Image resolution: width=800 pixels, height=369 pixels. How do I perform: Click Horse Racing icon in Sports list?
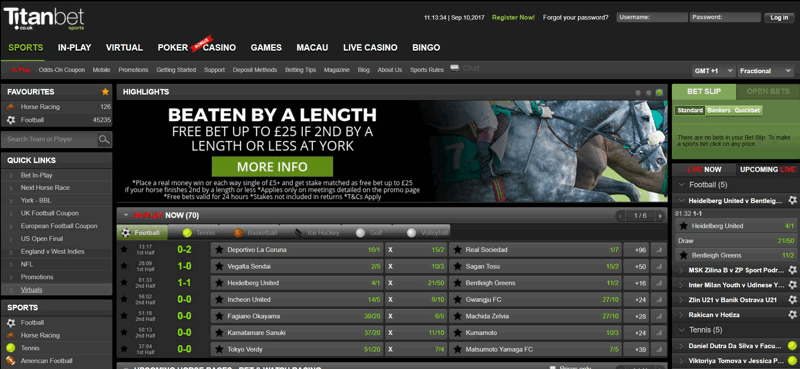click(11, 335)
